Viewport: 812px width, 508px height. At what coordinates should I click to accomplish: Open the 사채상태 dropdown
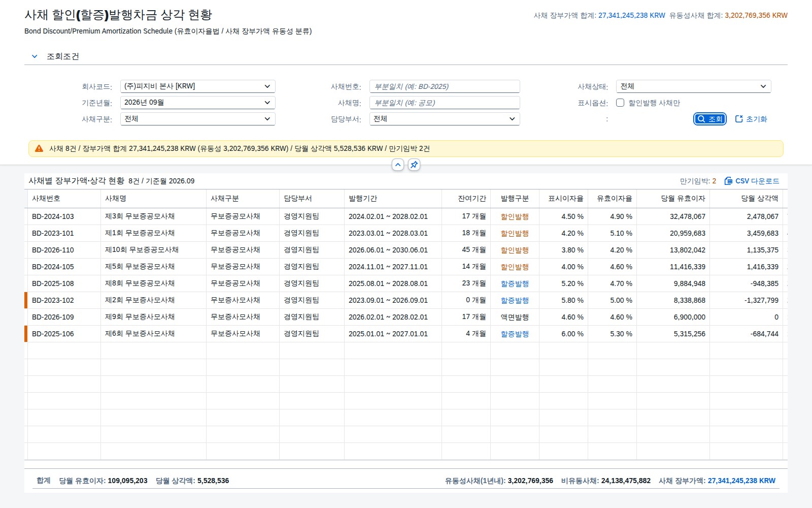tap(693, 86)
